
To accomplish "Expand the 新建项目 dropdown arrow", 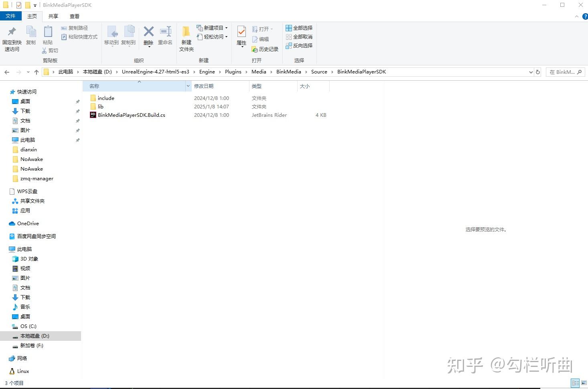I will point(226,28).
